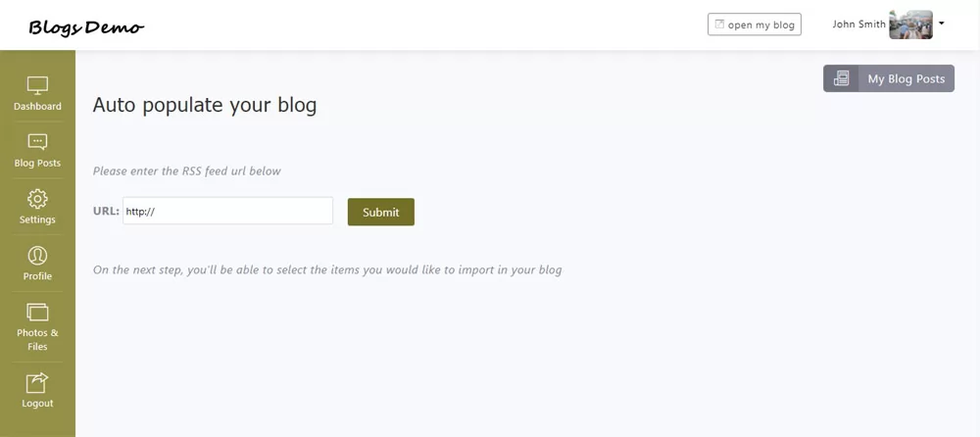Click the Logout arrow icon
This screenshot has width=980, height=437.
click(x=37, y=382)
